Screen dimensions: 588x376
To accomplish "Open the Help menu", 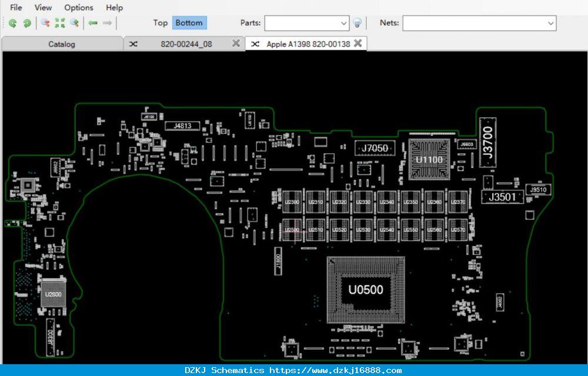I will coord(115,8).
